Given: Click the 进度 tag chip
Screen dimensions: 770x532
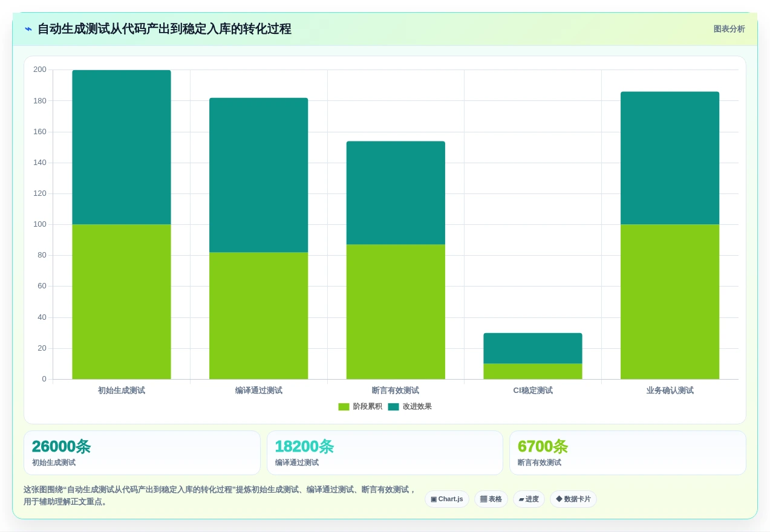Looking at the screenshot, I should [x=529, y=499].
